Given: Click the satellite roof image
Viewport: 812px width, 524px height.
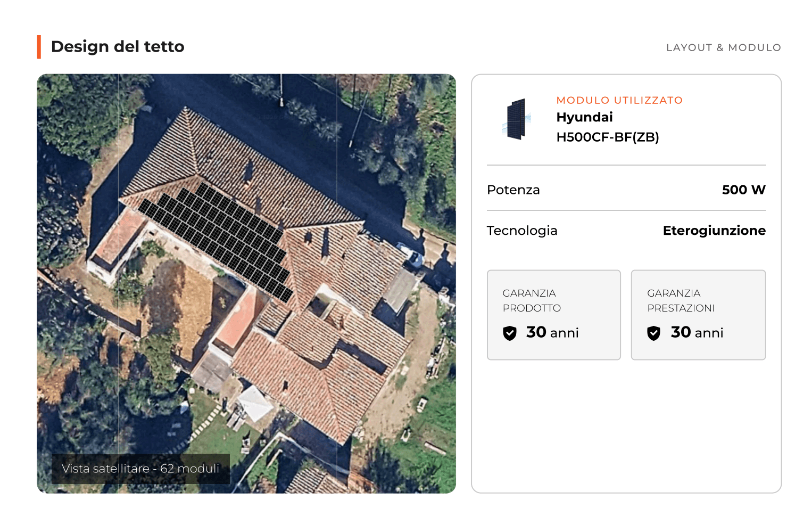Looking at the screenshot, I should pyautogui.click(x=246, y=283).
